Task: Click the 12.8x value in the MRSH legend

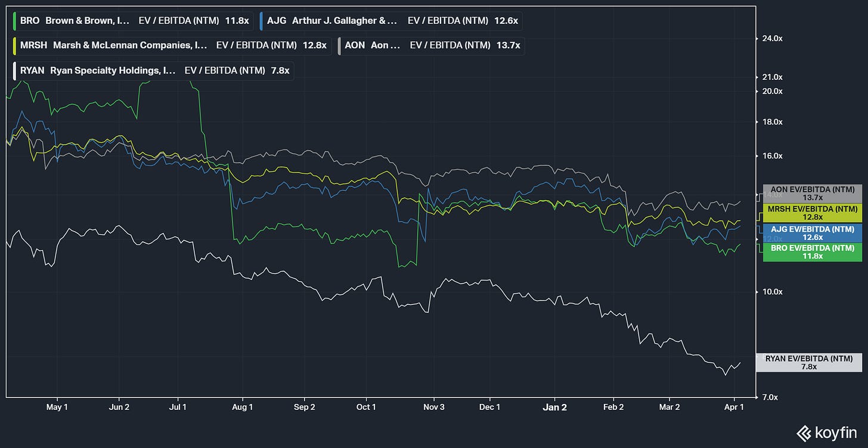Action: pos(315,45)
